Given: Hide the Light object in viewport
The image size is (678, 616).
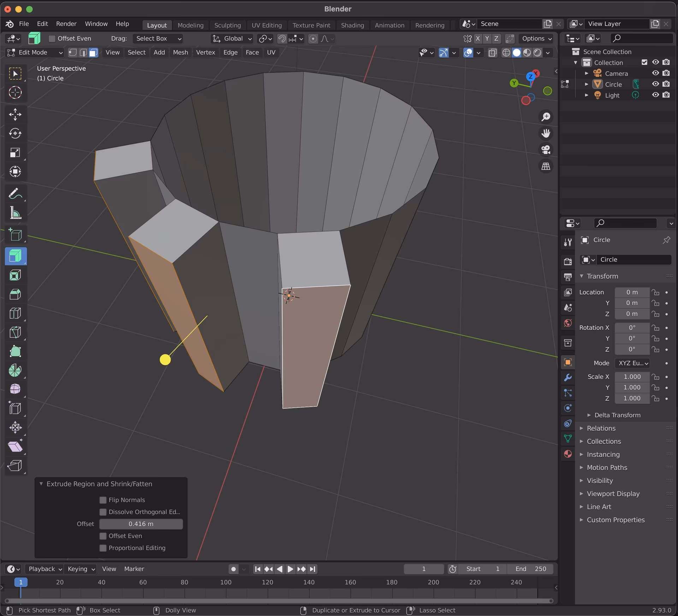Looking at the screenshot, I should (x=655, y=95).
